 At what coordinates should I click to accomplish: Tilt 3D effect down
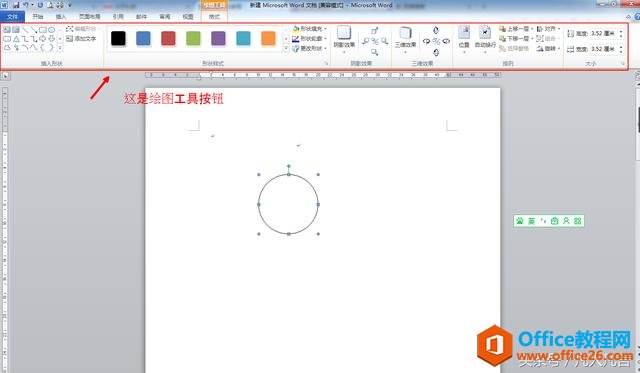[436, 53]
